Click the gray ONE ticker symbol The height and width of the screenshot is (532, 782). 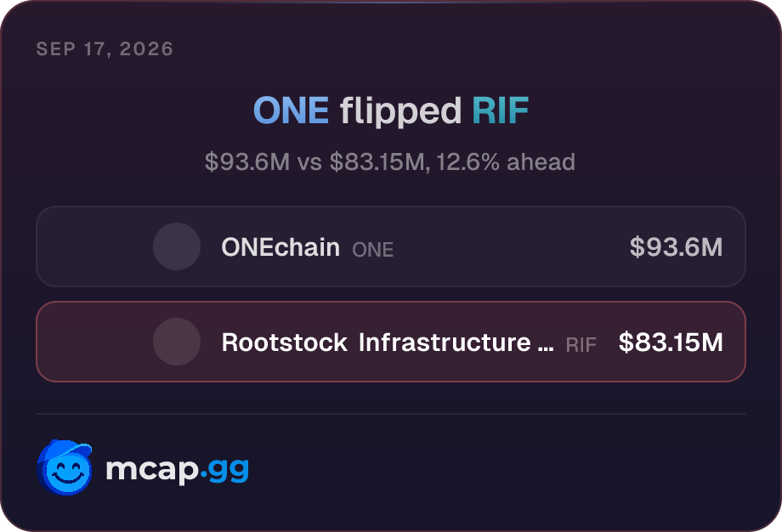[372, 250]
